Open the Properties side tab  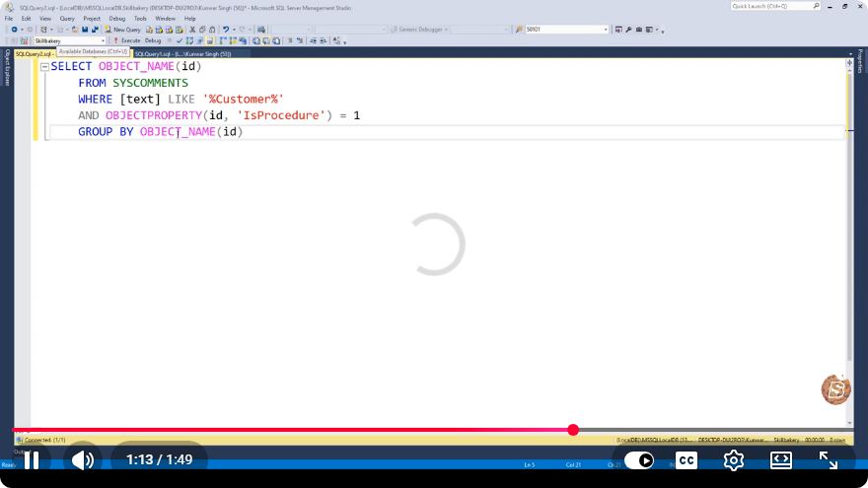click(860, 61)
